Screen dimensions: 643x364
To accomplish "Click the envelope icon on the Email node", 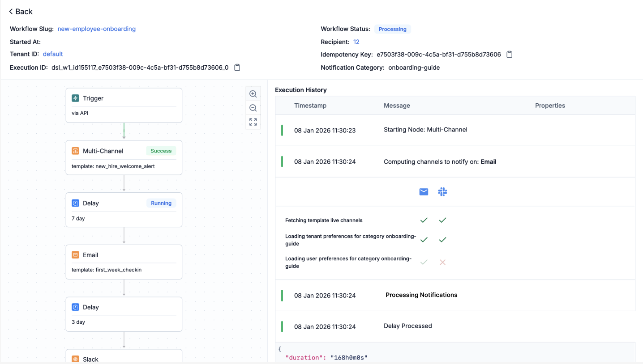I will (x=74, y=254).
